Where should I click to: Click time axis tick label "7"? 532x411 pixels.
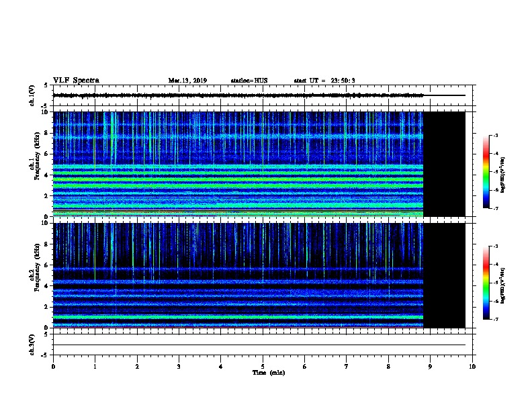click(x=347, y=367)
